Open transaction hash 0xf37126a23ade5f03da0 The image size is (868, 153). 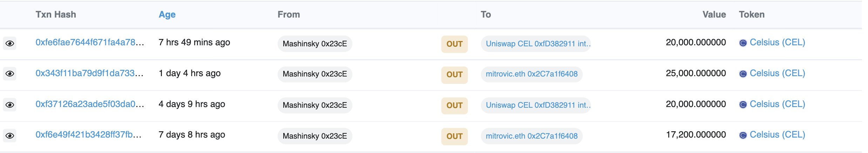point(90,104)
